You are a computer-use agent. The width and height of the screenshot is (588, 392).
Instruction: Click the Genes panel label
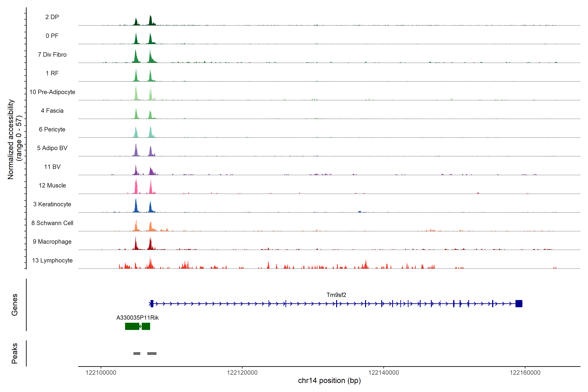click(15, 304)
